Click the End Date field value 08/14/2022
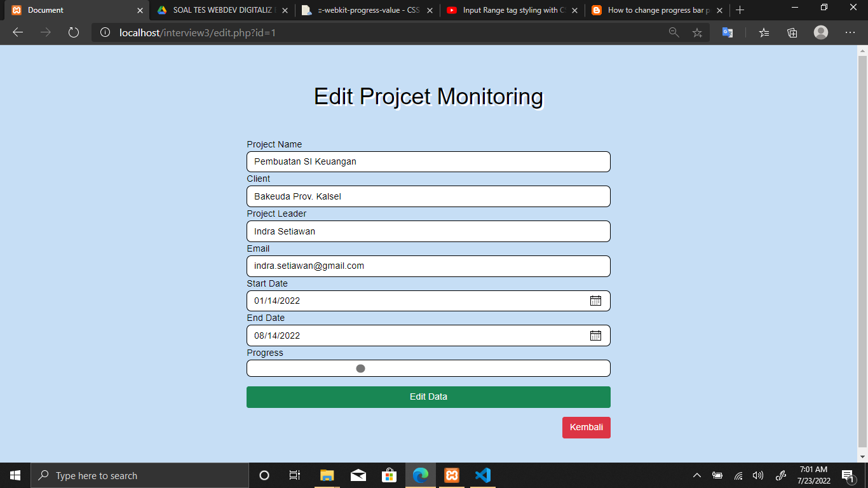This screenshot has height=488, width=868. tap(277, 335)
